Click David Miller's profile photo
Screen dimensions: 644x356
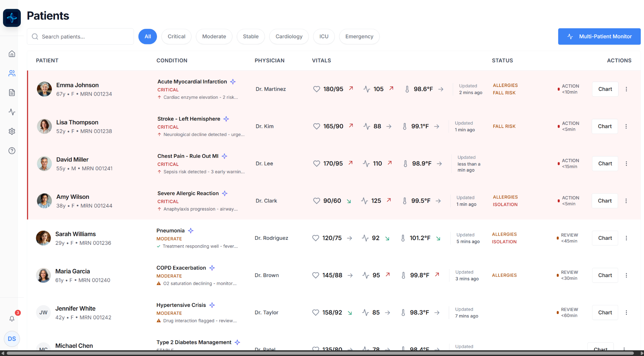[44, 164]
